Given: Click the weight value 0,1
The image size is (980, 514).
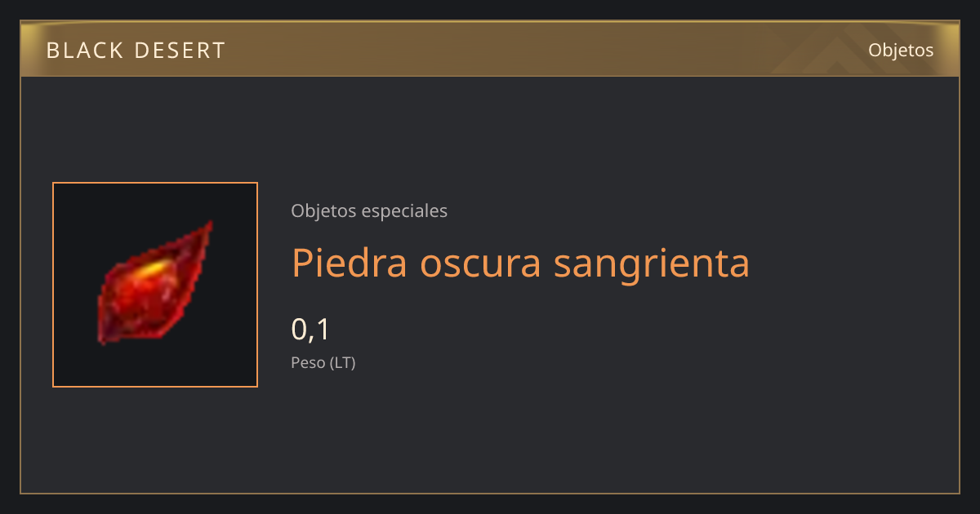Looking at the screenshot, I should [310, 329].
